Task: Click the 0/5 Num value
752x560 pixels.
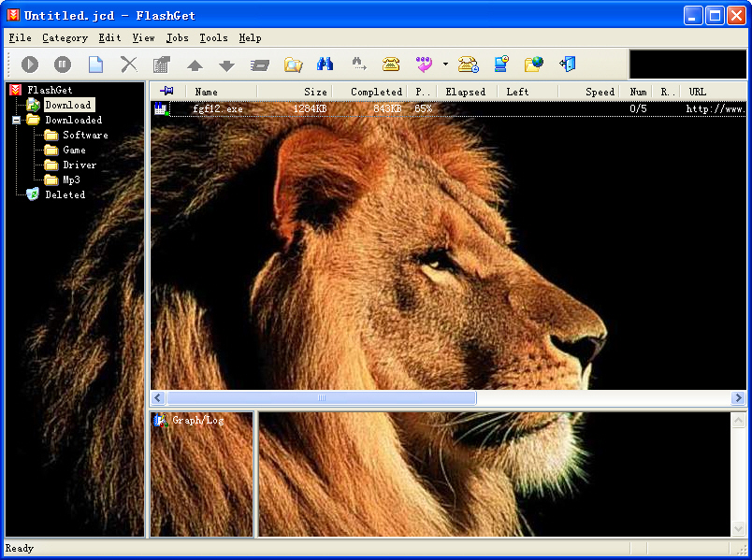Action: point(638,108)
